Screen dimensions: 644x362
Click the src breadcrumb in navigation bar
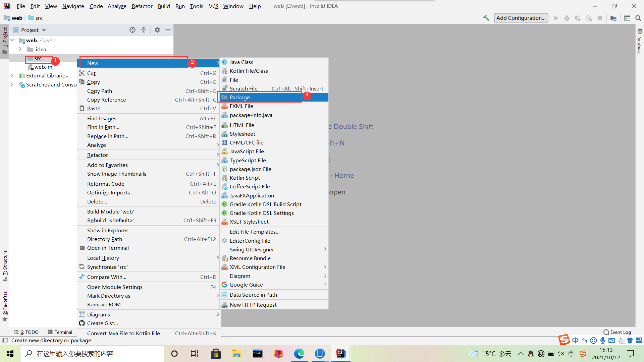pos(36,18)
